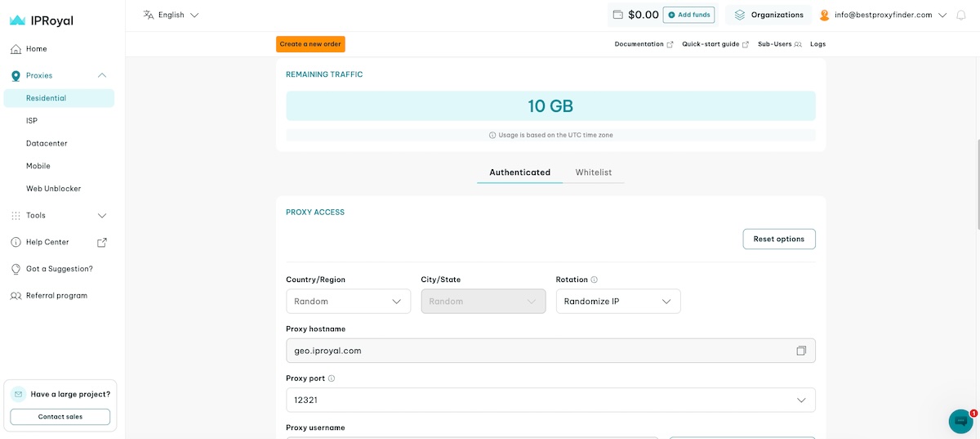Open Help Center external link icon
The image size is (980, 439).
(x=102, y=242)
